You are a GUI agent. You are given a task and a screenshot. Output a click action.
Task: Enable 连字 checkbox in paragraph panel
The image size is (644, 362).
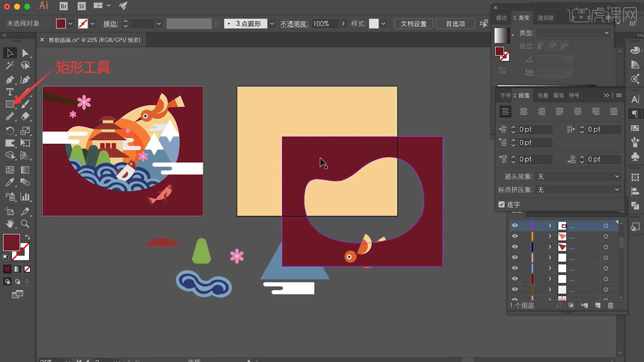coord(501,204)
